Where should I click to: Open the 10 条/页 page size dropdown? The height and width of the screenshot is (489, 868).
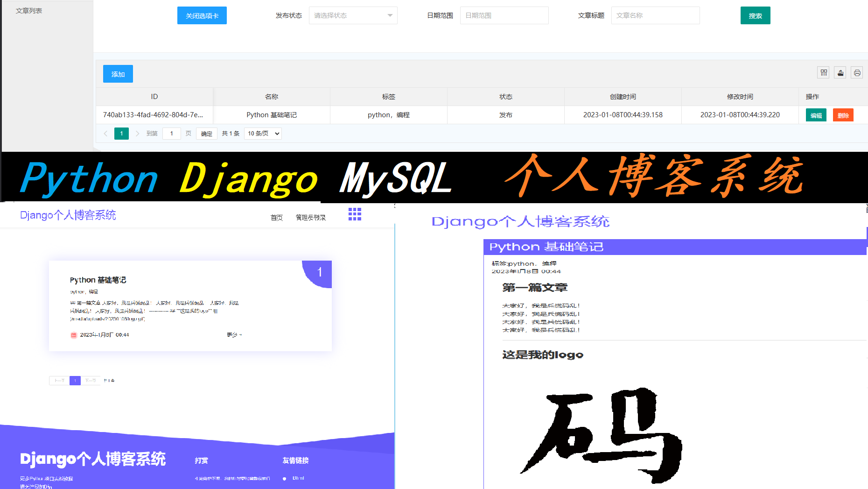263,134
